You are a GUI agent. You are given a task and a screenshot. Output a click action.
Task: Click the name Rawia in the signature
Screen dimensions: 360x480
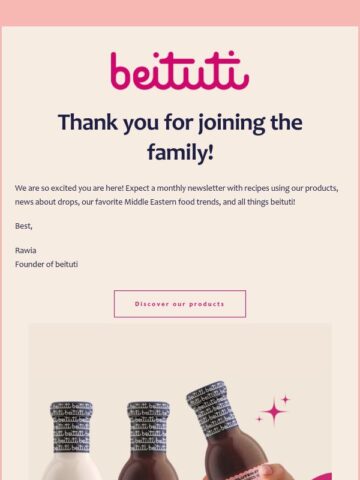26,250
